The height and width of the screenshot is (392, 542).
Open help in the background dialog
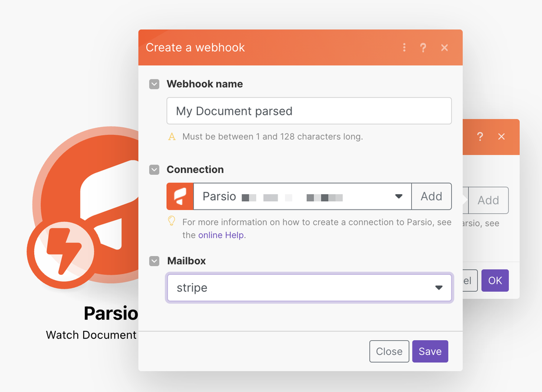(x=480, y=137)
